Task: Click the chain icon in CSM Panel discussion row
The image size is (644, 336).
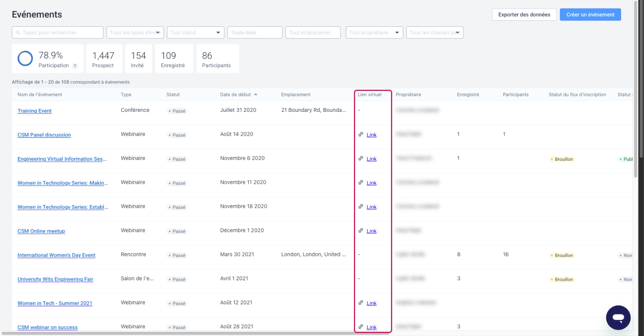Action: (361, 134)
